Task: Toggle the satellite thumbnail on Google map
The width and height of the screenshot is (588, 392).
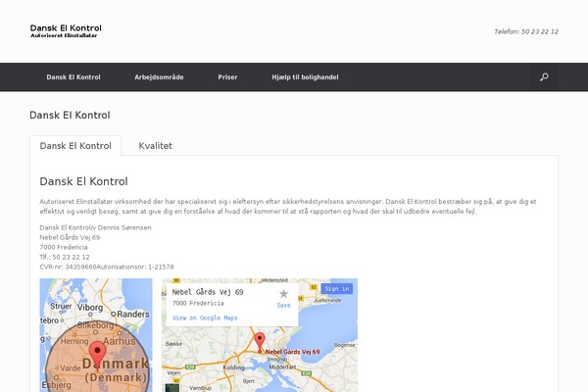Action: coord(171,387)
